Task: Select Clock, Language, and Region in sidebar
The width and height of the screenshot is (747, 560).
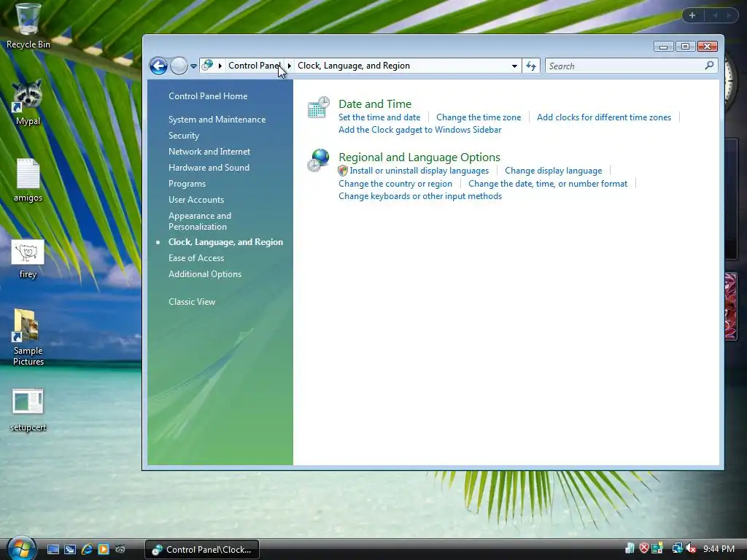Action: (x=225, y=242)
